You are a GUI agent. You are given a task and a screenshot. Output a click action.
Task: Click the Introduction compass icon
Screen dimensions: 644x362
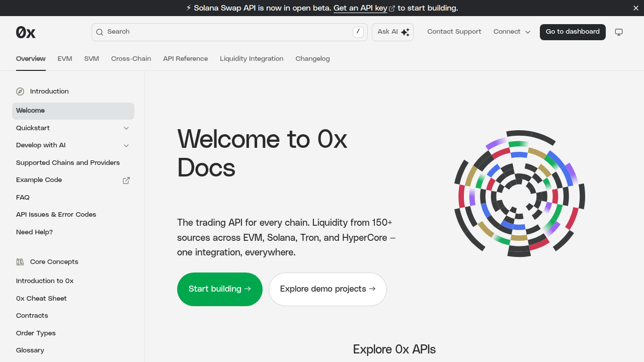pyautogui.click(x=20, y=92)
